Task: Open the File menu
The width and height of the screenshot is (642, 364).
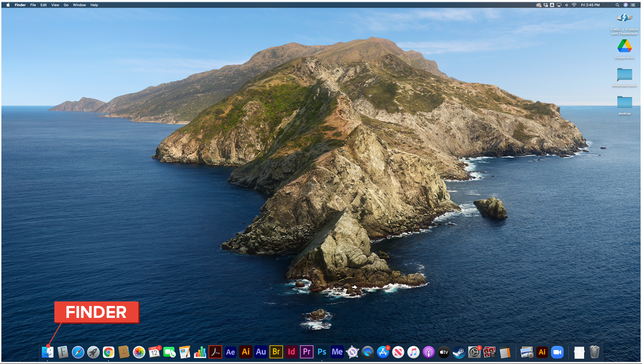Action: coord(33,5)
